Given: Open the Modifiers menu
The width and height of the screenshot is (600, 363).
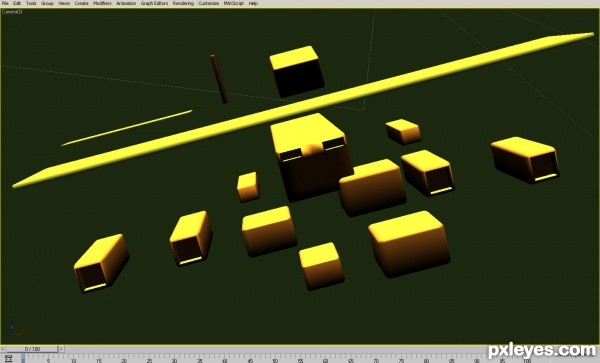Looking at the screenshot, I should point(103,3).
